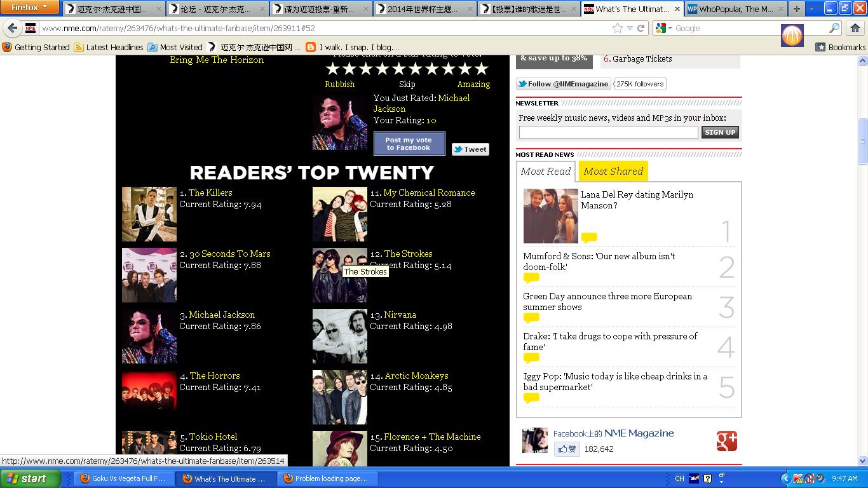Open the URL bar history dropdown arrow

coord(630,28)
